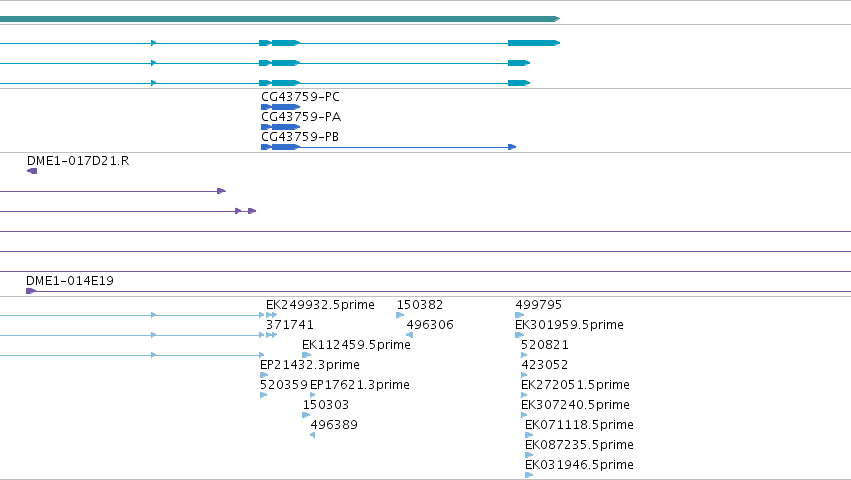Click the blue exon glyph under CG43759-PC
851x480 pixels.
pos(280,107)
